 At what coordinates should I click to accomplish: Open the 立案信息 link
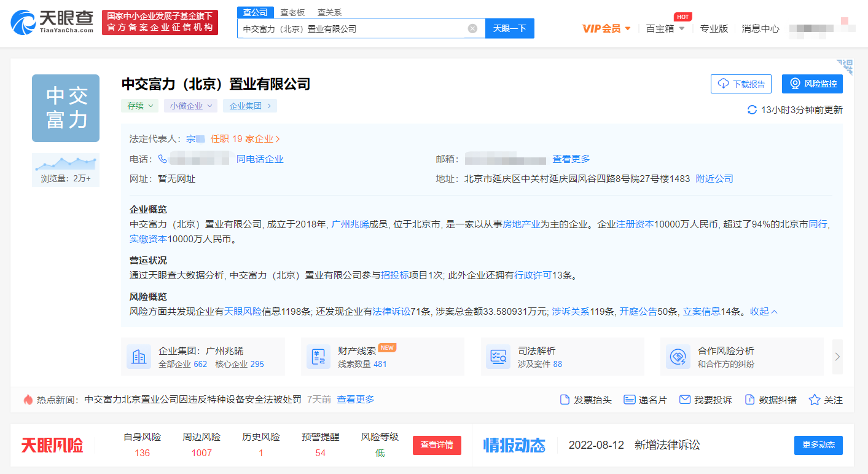point(702,311)
